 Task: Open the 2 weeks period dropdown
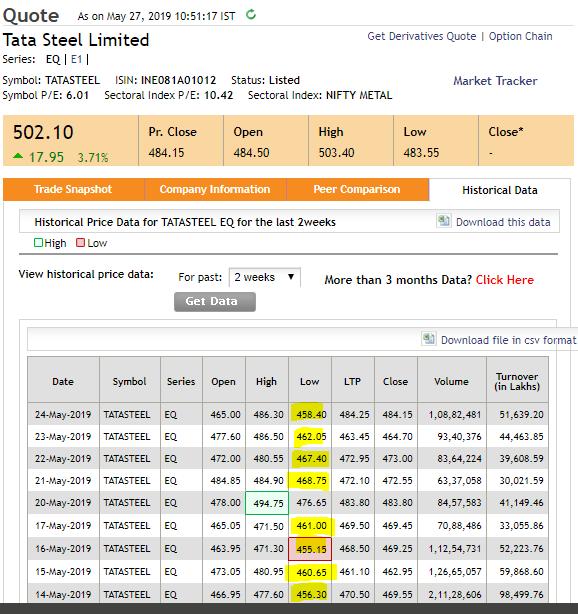coord(265,277)
